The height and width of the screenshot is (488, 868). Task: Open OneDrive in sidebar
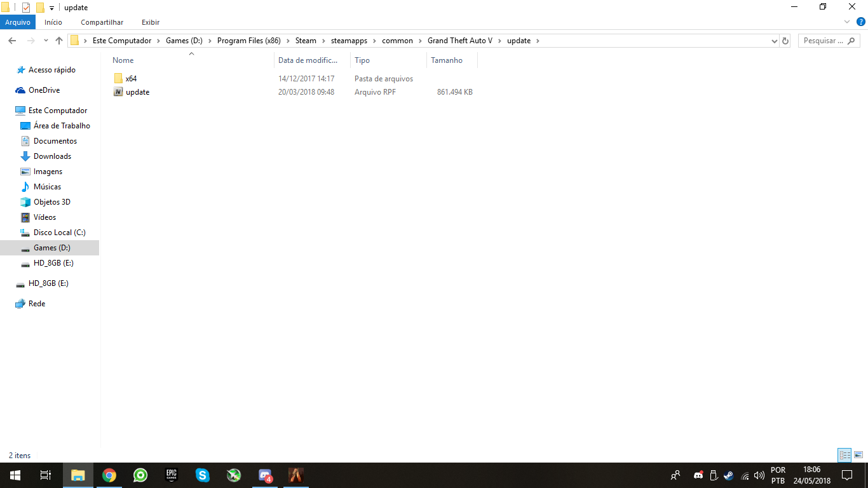[44, 90]
